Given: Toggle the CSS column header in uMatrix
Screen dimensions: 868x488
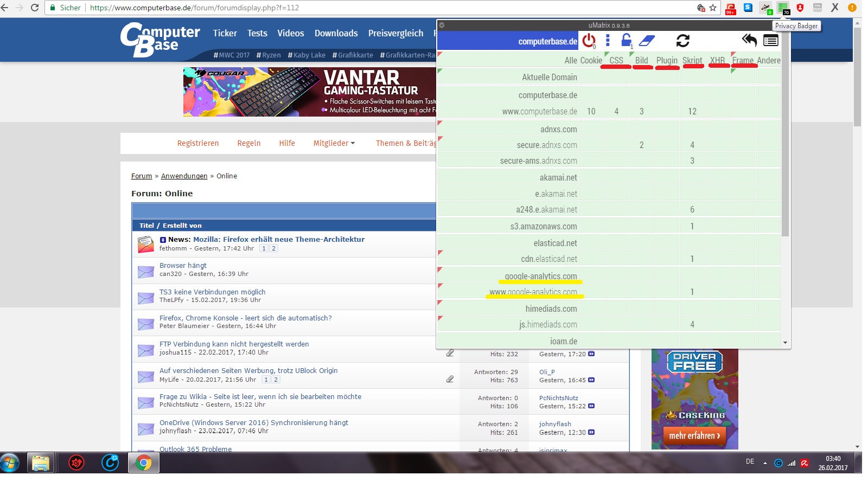Looking at the screenshot, I should (616, 60).
